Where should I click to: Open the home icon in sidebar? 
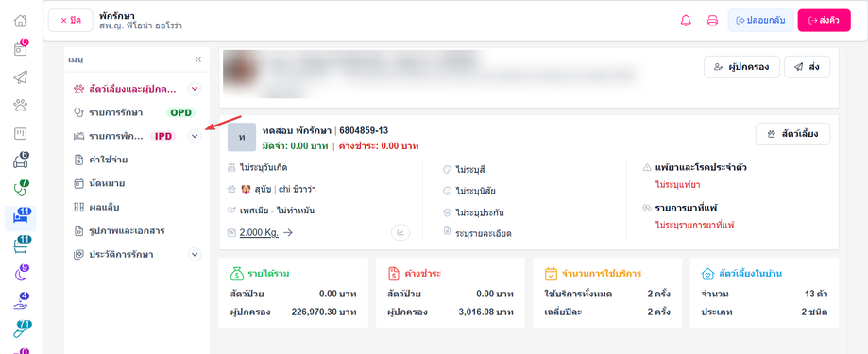coord(20,22)
